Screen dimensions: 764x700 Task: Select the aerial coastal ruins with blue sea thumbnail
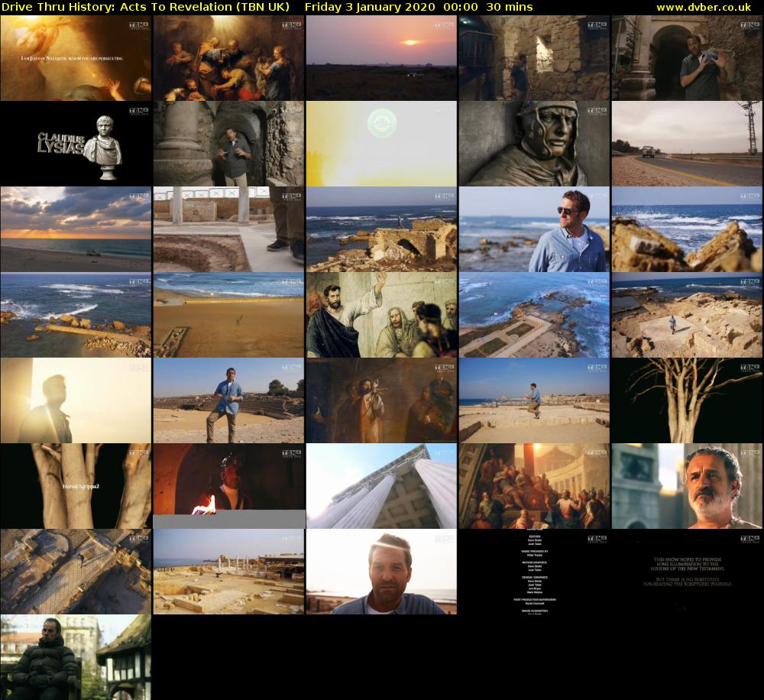pyautogui.click(x=535, y=315)
